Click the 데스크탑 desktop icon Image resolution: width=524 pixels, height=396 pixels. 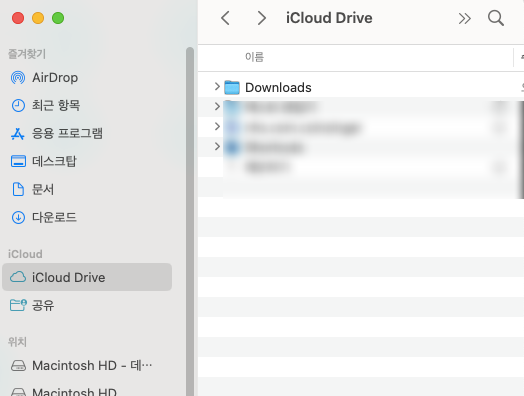(18, 161)
